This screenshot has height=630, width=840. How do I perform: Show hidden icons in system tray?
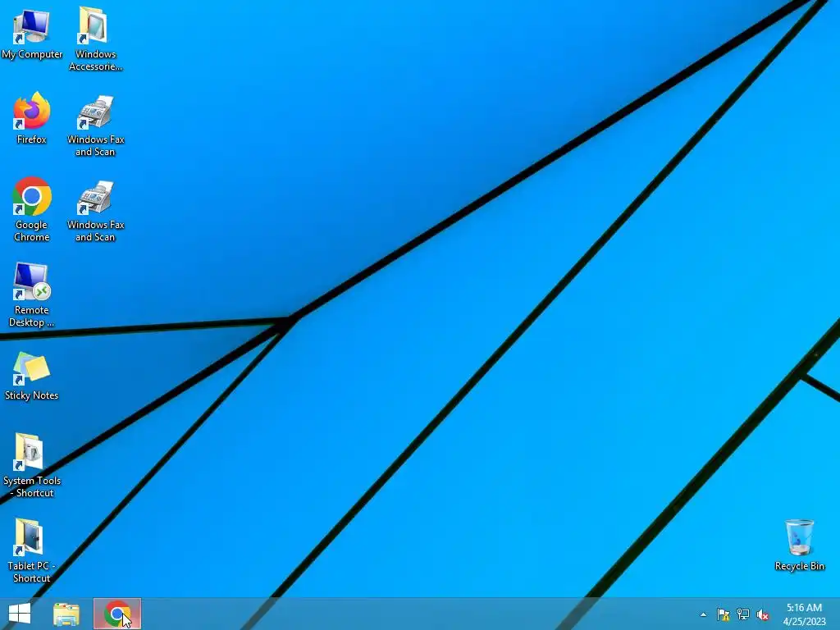703,614
